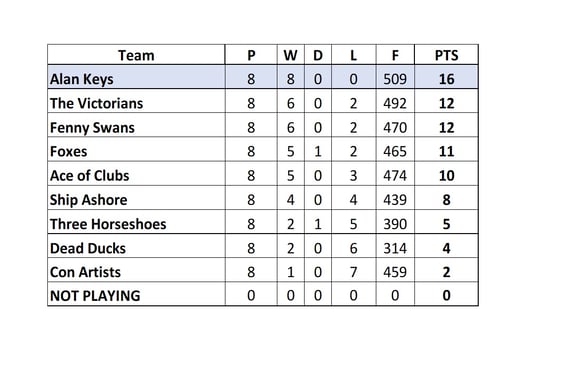This screenshot has height=386, width=579.
Task: Click The Victorians team name
Action: [96, 103]
